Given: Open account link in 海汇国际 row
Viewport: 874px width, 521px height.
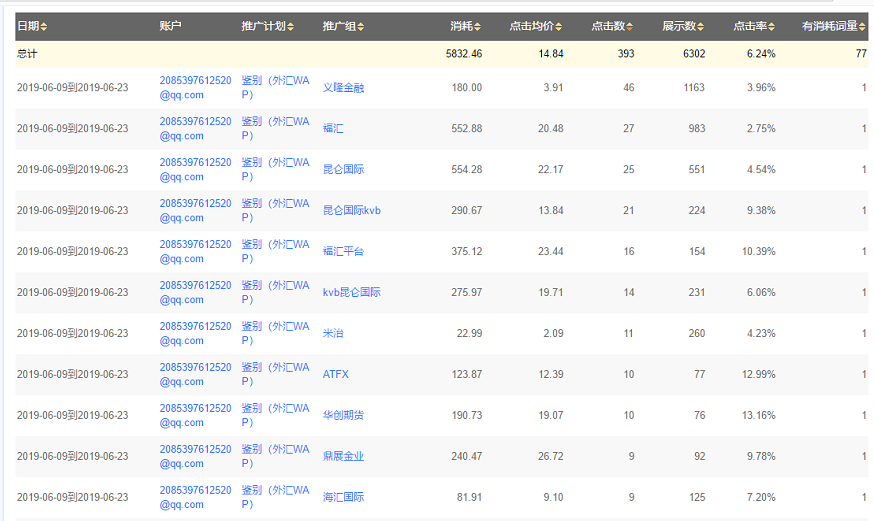Looking at the screenshot, I should coord(195,497).
